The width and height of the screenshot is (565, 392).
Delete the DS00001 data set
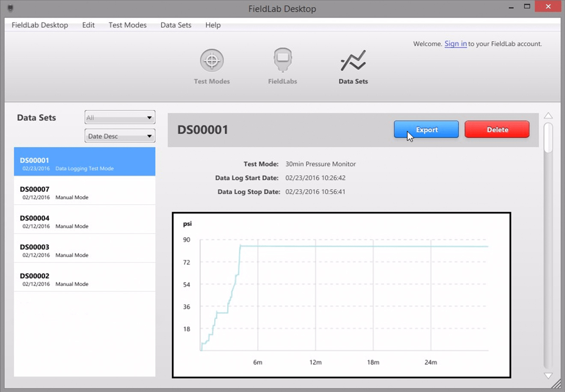[x=497, y=129]
